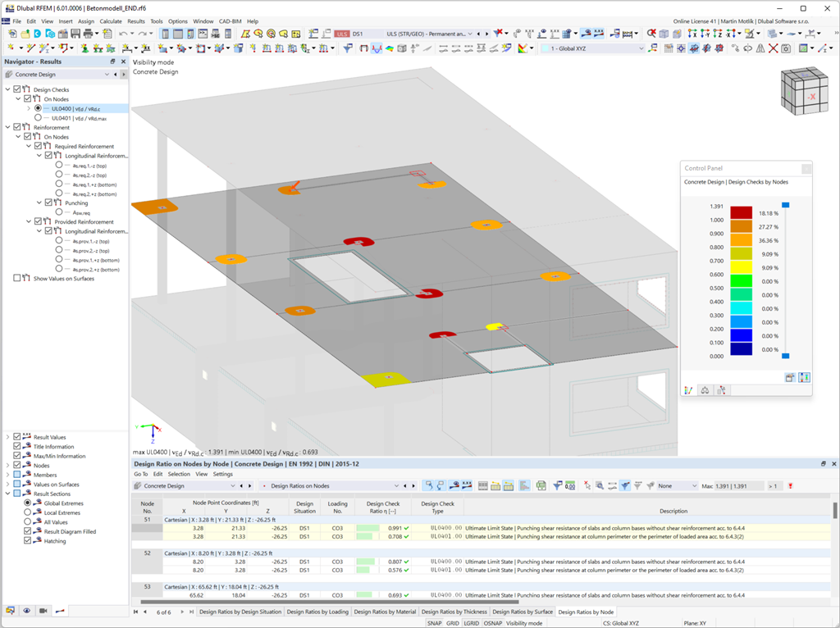Click the printer icon in the main toolbar
The image size is (840, 628).
(x=88, y=34)
